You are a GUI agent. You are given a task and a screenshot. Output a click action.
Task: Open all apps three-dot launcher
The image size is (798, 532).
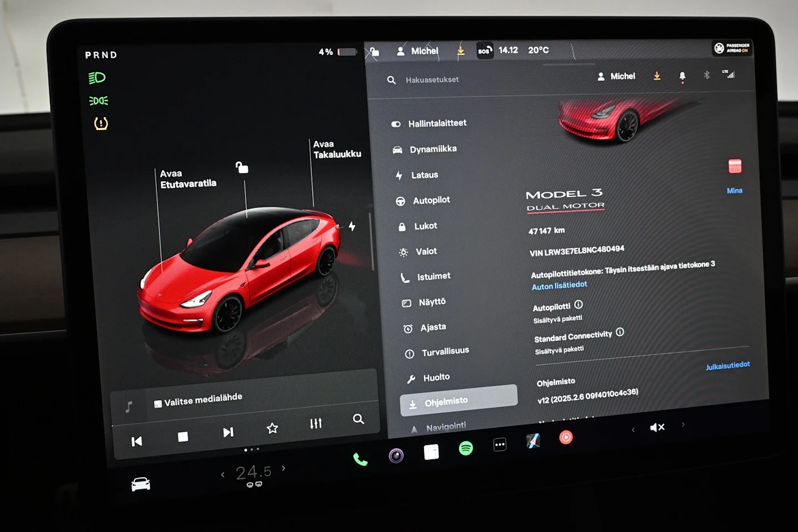500,444
